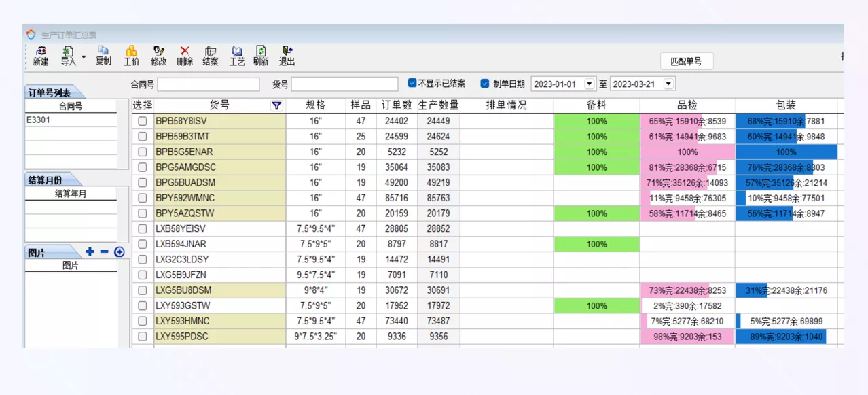Click the 合同号 list column header
The width and height of the screenshot is (868, 395).
tap(71, 106)
